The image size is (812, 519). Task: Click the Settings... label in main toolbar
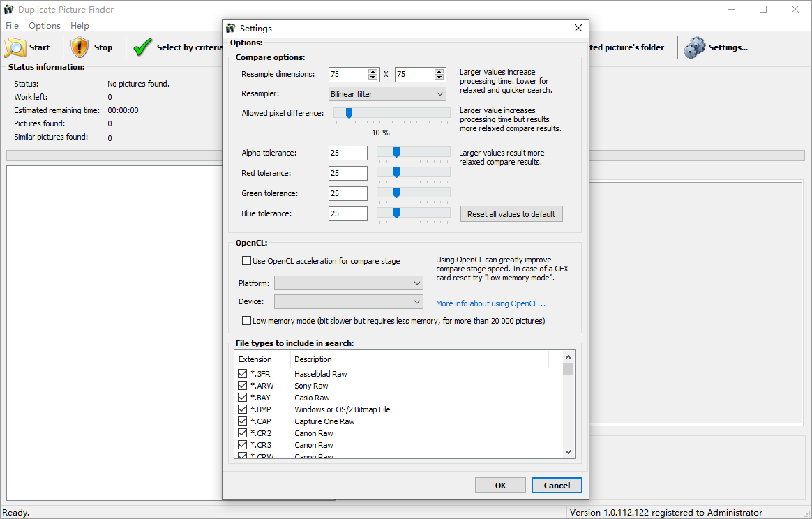point(728,47)
